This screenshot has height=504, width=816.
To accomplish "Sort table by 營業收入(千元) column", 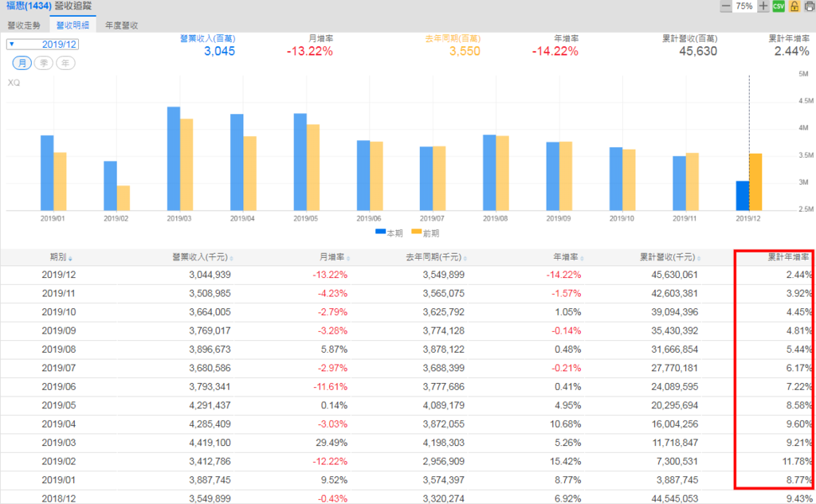I will tap(202, 257).
